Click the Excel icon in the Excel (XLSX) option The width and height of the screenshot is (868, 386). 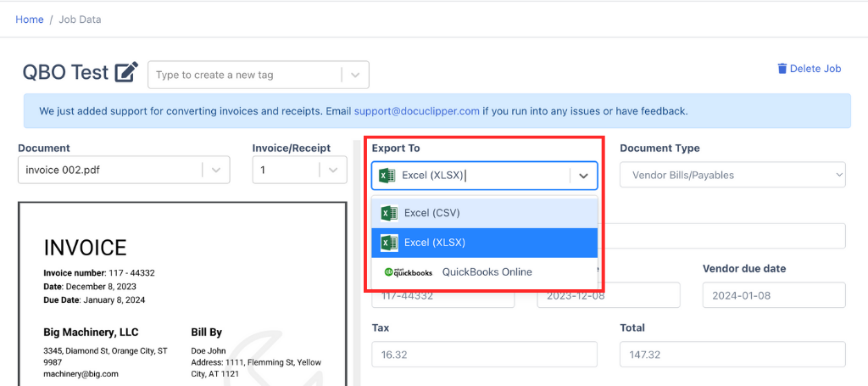pyautogui.click(x=390, y=243)
